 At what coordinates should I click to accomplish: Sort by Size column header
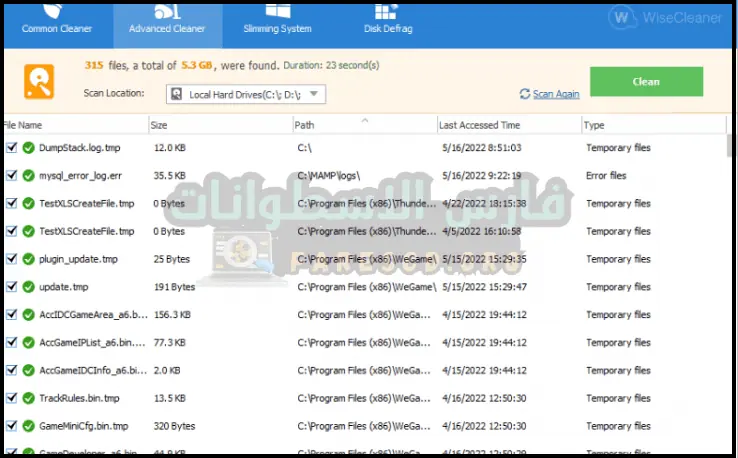[x=221, y=125]
